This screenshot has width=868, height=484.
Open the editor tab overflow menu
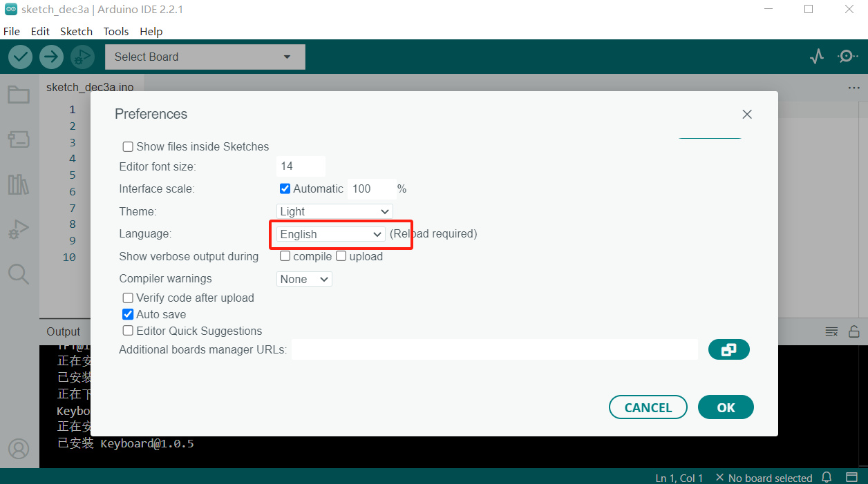click(x=853, y=88)
